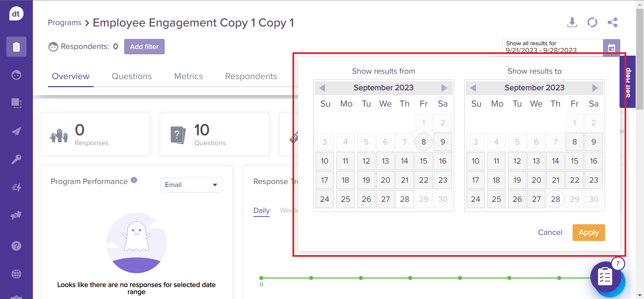Click Program Performance info icon
Viewport: 644px width, 299px height.
(134, 180)
